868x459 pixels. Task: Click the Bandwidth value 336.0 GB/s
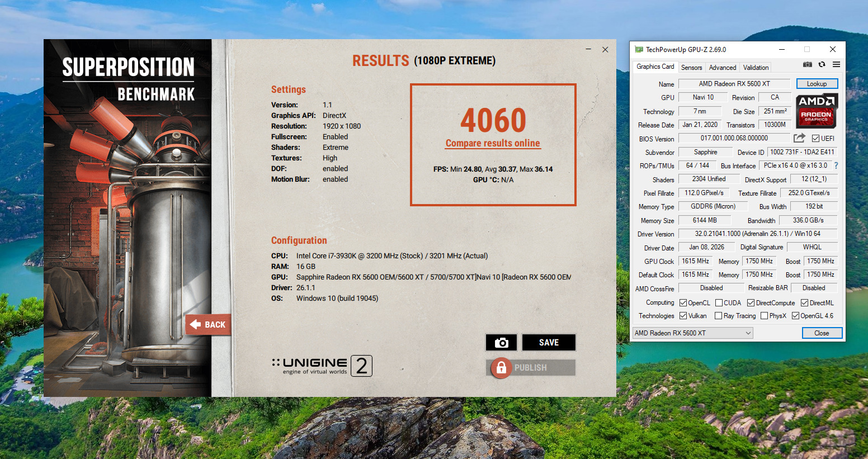pos(808,220)
